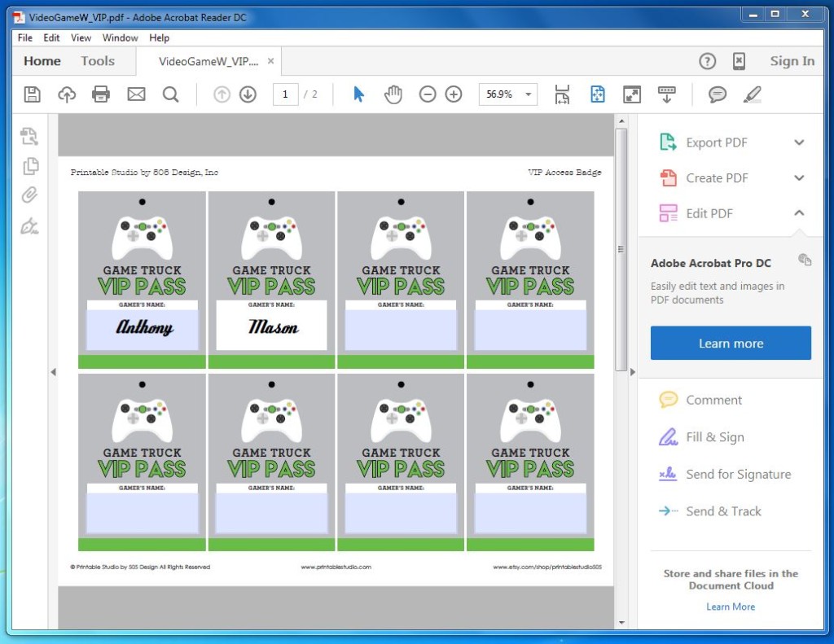This screenshot has width=834, height=644.
Task: Click the magnifier Find text icon
Action: click(x=170, y=94)
